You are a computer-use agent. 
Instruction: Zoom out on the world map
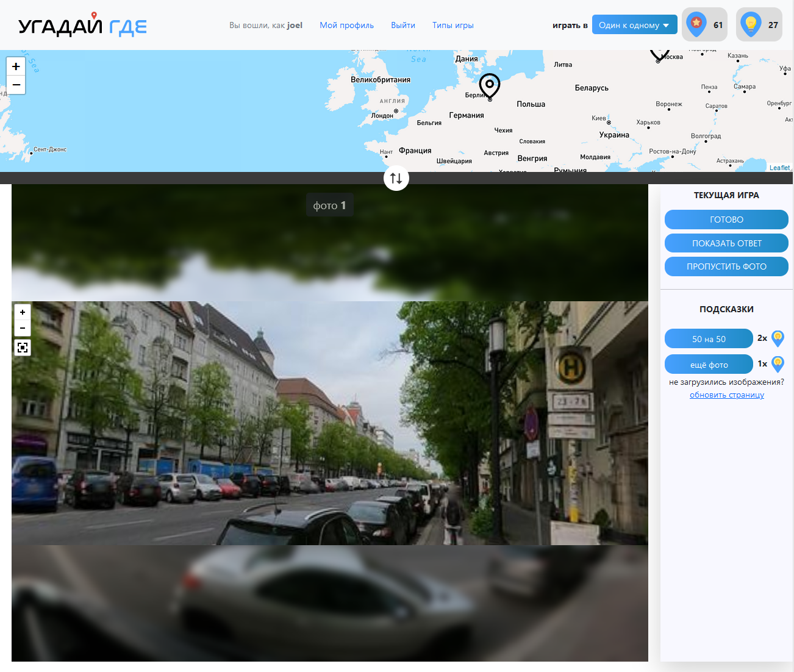point(16,85)
